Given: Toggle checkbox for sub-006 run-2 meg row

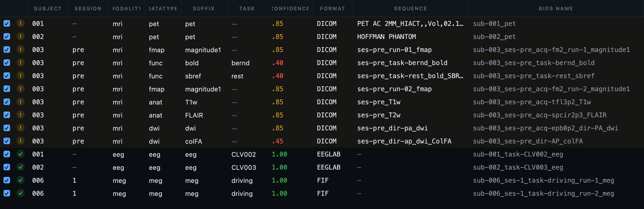Looking at the screenshot, I should [7, 193].
